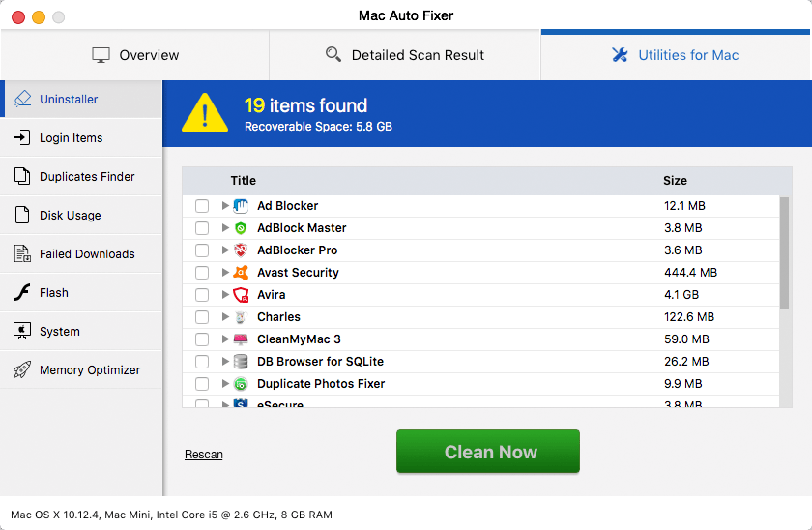
Task: Click the wrench icon on Utilities for Mac
Action: (x=620, y=54)
